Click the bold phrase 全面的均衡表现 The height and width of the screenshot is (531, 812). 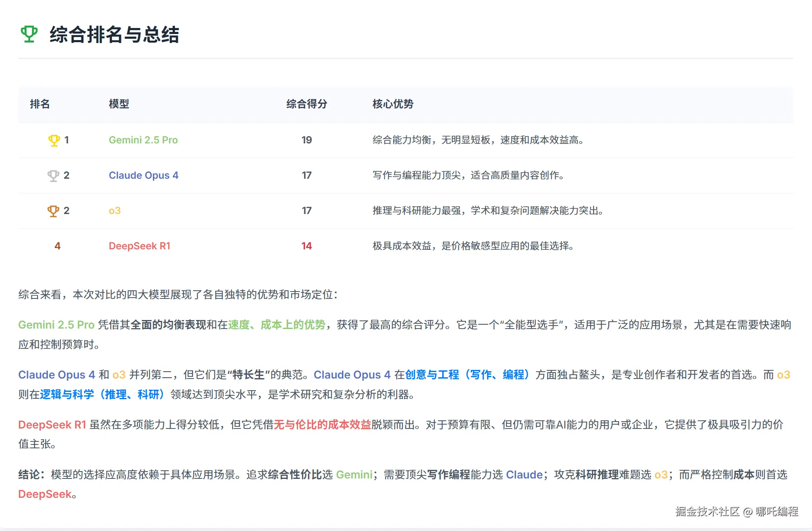(x=168, y=325)
